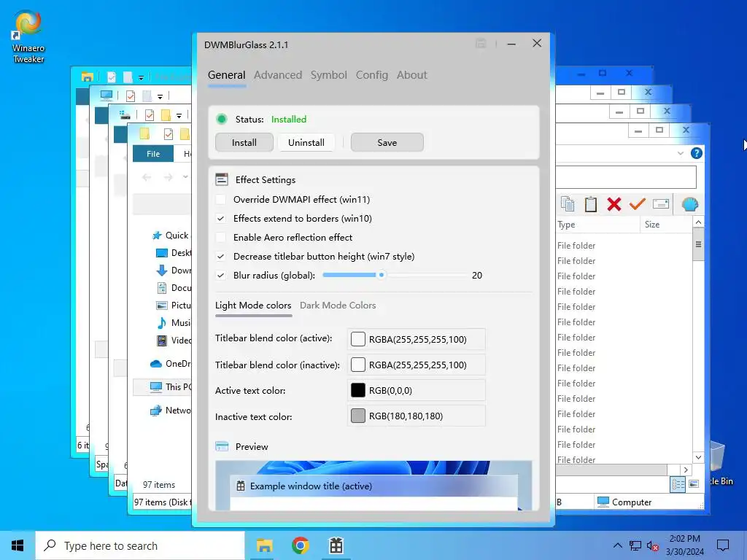This screenshot has width=747, height=560.
Task: Click the Uninstall button
Action: coord(306,142)
